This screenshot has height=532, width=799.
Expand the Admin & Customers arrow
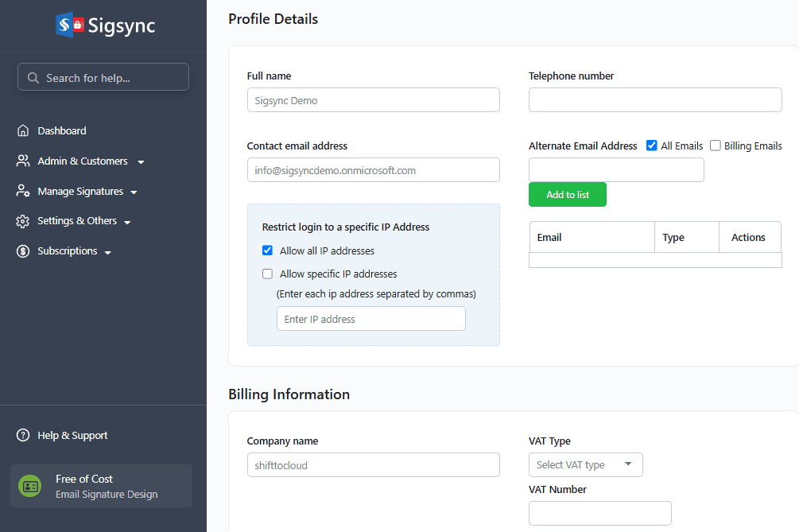click(x=141, y=162)
